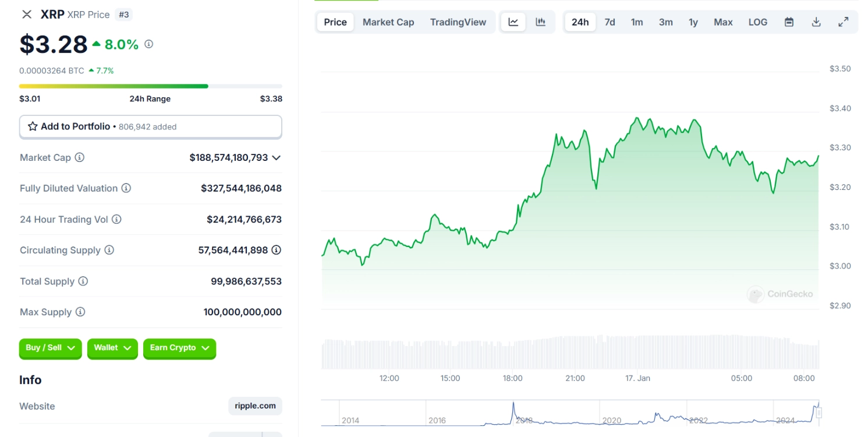Click the $3.38 high range value
Viewport: 868px width, 437px height.
(271, 98)
